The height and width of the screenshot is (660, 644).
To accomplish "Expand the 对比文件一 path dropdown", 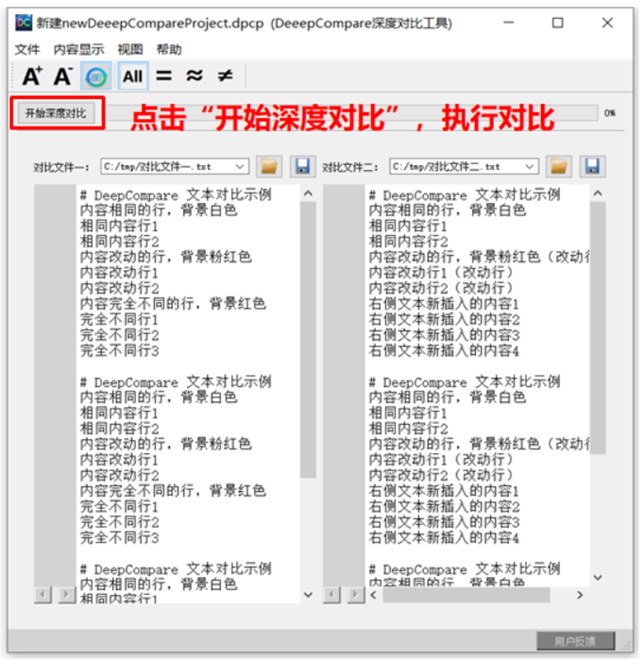I will click(x=240, y=167).
